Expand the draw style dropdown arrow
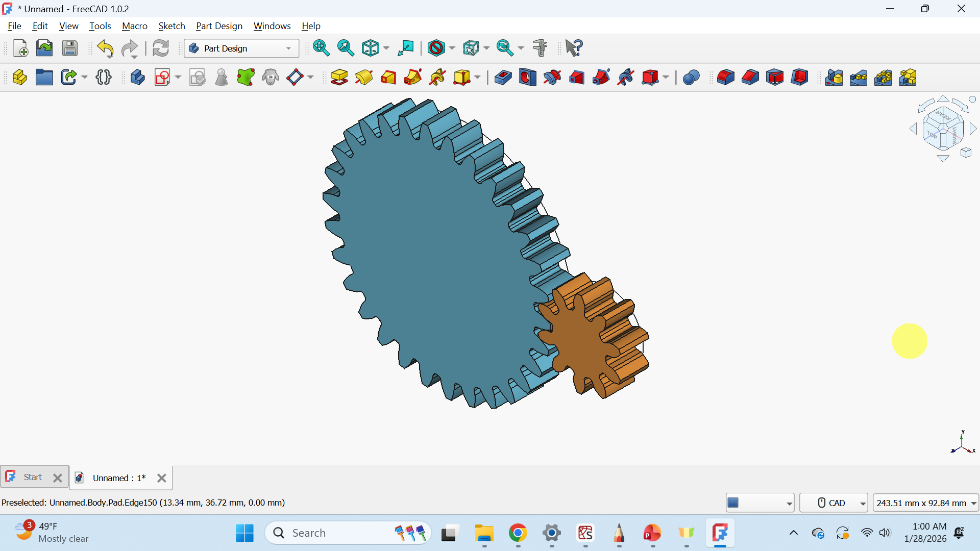Screen dimensions: 980x551 (x=452, y=48)
